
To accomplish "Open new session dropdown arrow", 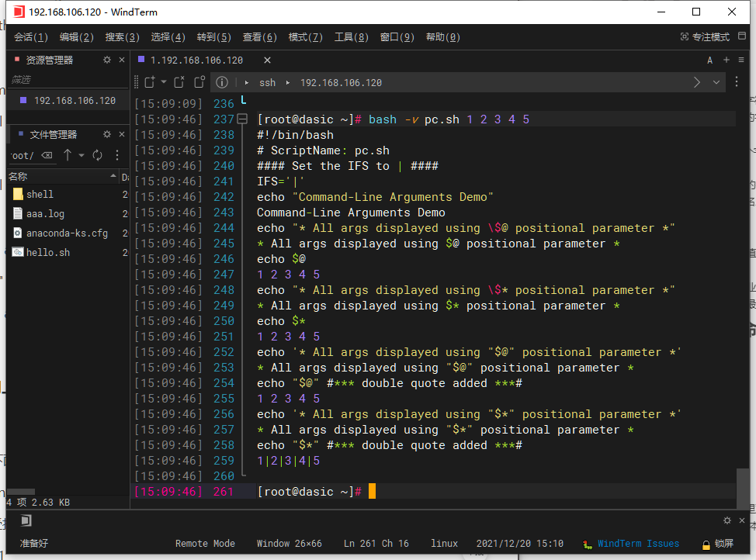I will 164,82.
